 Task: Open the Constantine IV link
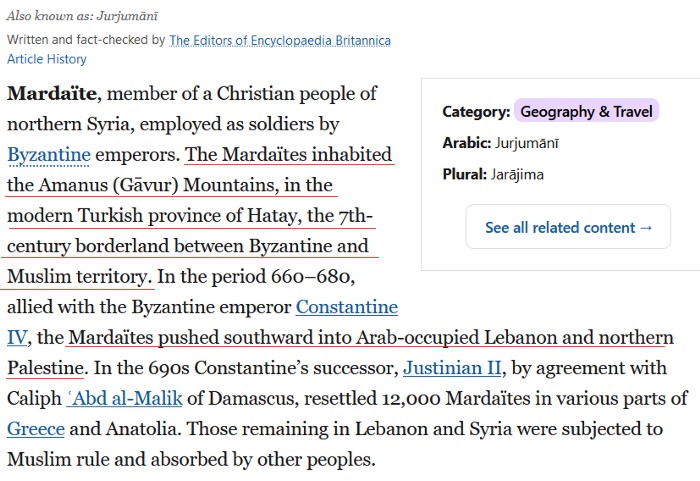(346, 307)
